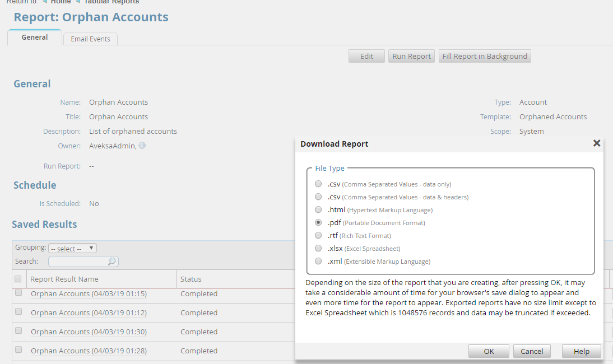Check the Orphan Accounts 01:30 result row

[x=18, y=331]
